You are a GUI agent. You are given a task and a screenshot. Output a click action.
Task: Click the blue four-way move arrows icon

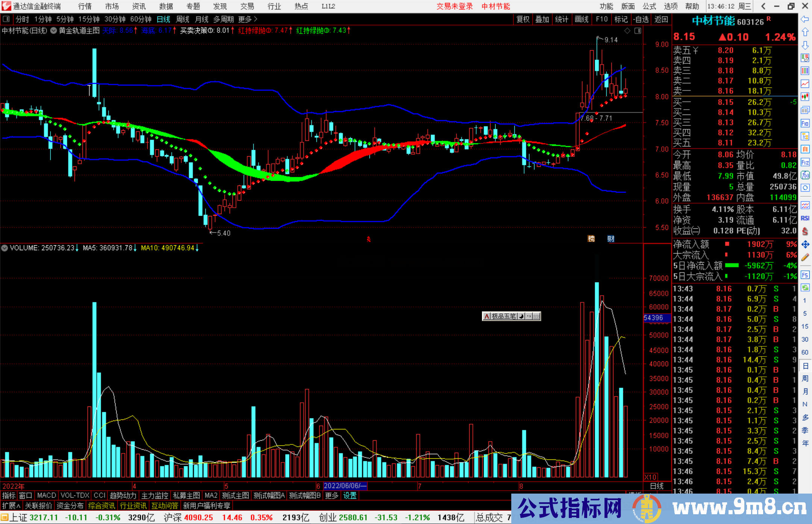tap(805, 245)
